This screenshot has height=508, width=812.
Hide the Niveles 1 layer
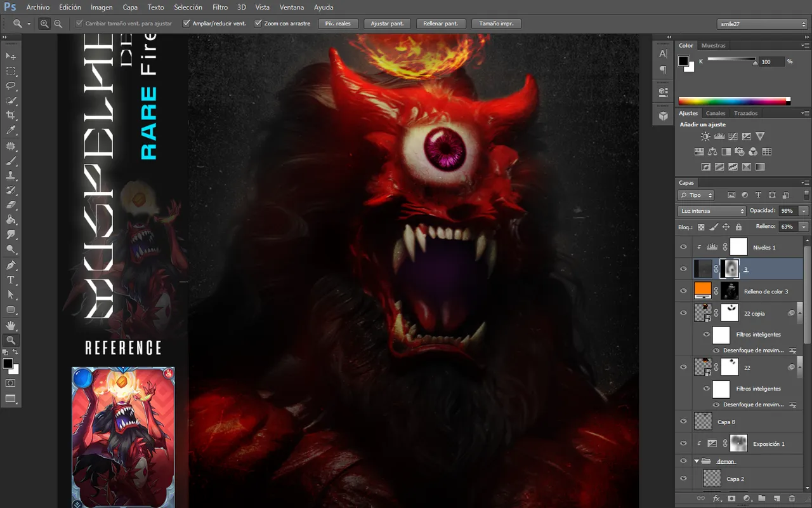pos(683,247)
